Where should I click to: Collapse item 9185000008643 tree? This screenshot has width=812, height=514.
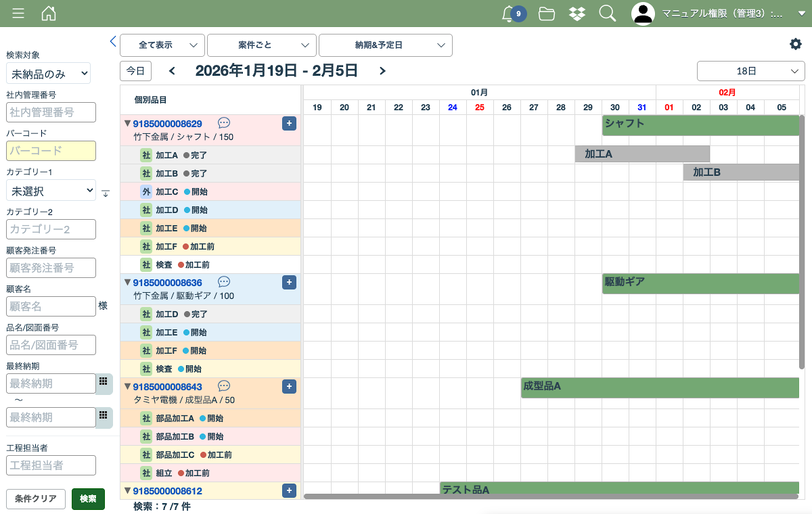pos(127,387)
